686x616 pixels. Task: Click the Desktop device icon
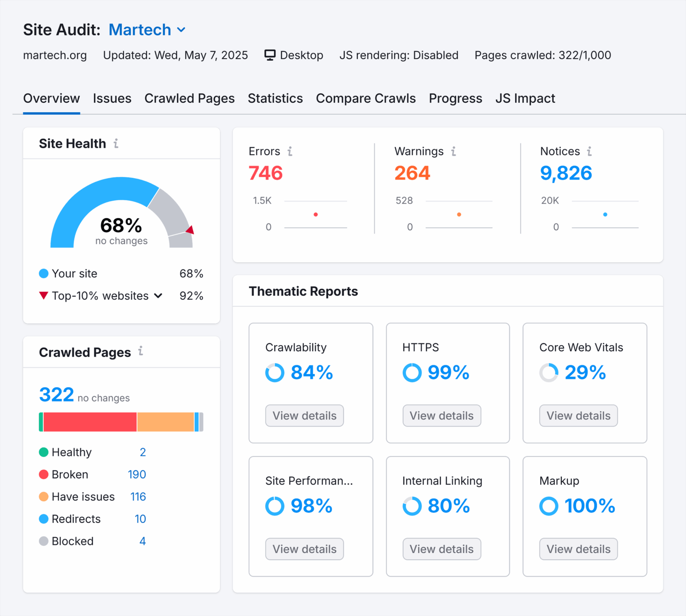point(270,54)
